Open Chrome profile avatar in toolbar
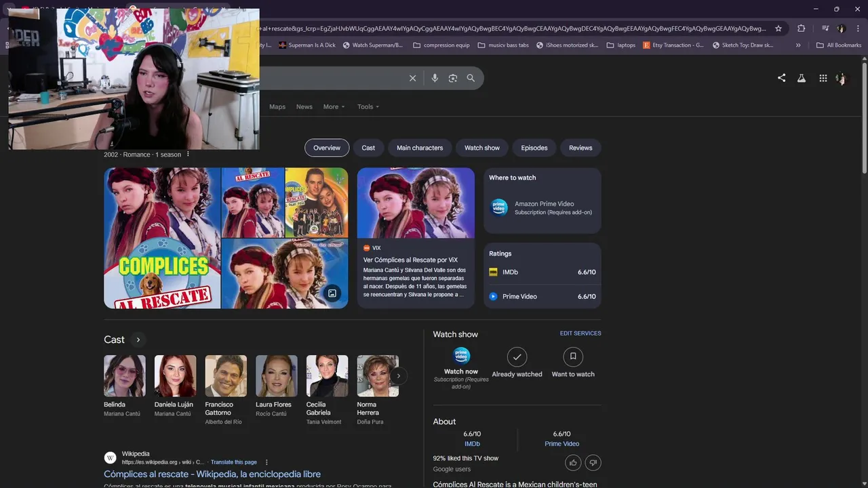 (x=842, y=28)
